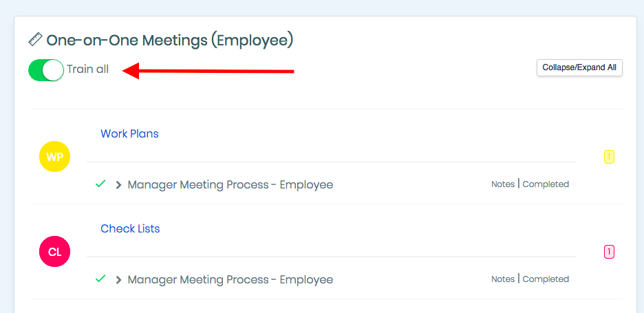Click the ruler icon beside One-on-One Meetings title
The height and width of the screenshot is (313, 644).
(x=35, y=40)
